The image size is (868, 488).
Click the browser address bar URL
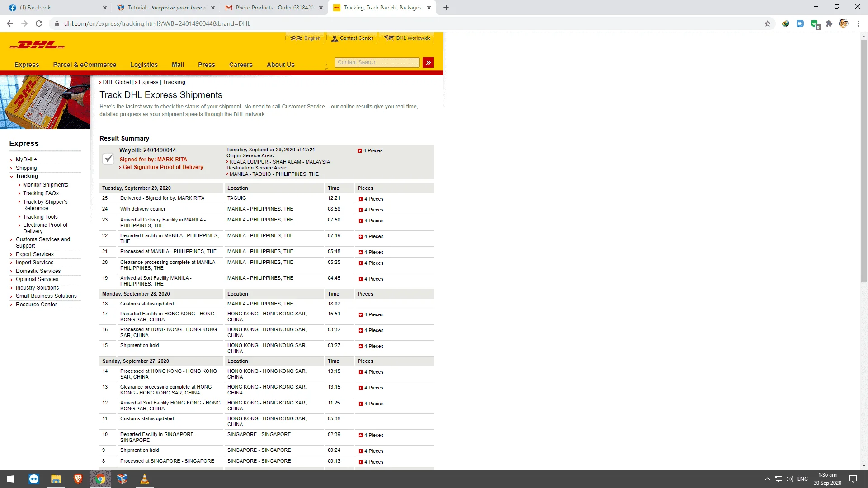[x=157, y=23]
